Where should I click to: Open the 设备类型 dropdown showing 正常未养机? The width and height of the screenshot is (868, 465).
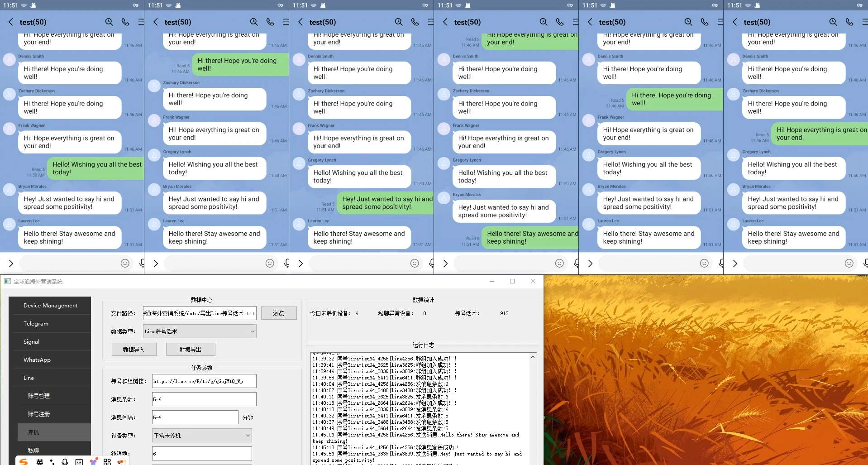point(202,436)
